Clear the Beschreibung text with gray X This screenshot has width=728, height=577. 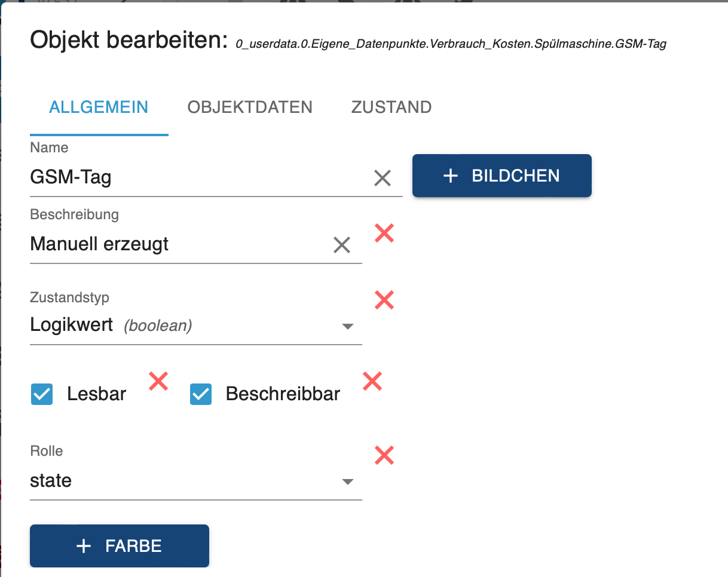click(x=342, y=244)
